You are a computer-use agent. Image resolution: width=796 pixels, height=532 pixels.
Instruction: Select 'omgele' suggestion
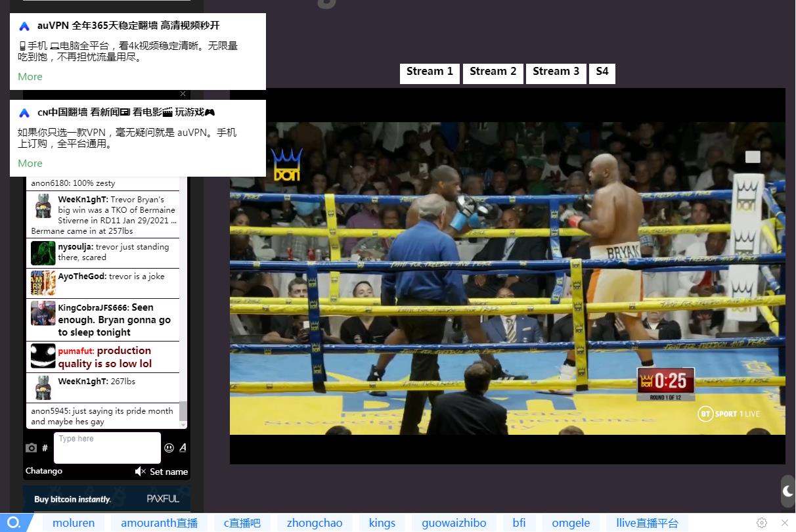(x=571, y=523)
